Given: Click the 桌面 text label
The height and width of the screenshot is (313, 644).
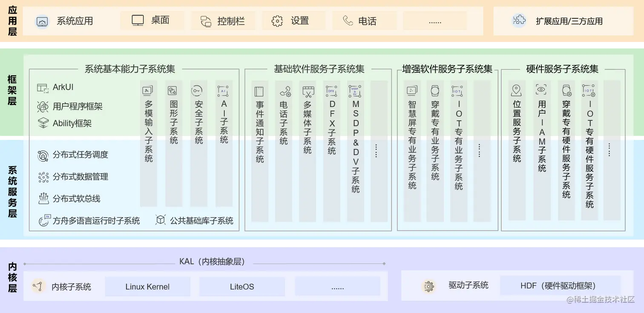Looking at the screenshot, I should (160, 20).
